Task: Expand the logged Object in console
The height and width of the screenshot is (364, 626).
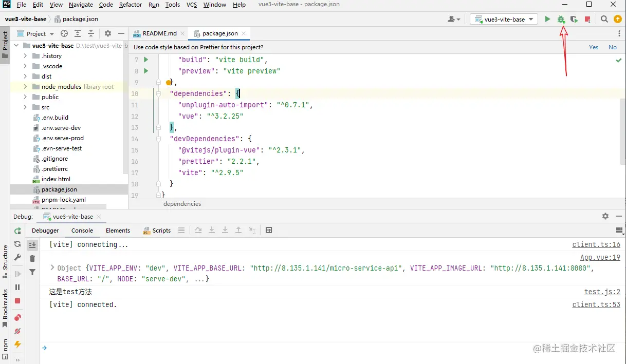Action: pyautogui.click(x=52, y=268)
